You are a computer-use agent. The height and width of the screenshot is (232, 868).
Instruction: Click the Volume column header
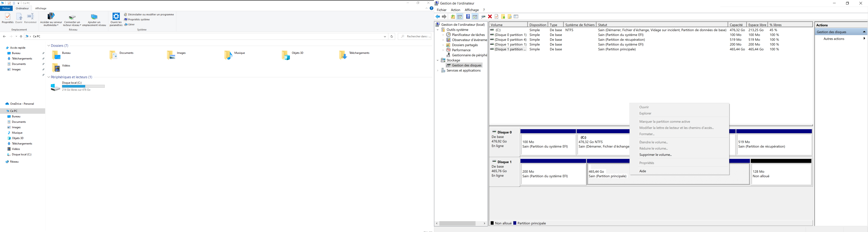tap(508, 25)
